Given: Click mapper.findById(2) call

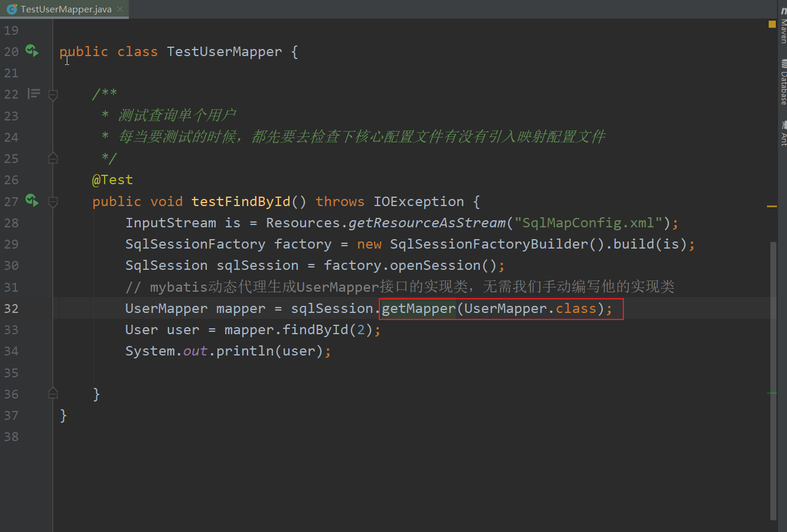Looking at the screenshot, I should pyautogui.click(x=298, y=329).
